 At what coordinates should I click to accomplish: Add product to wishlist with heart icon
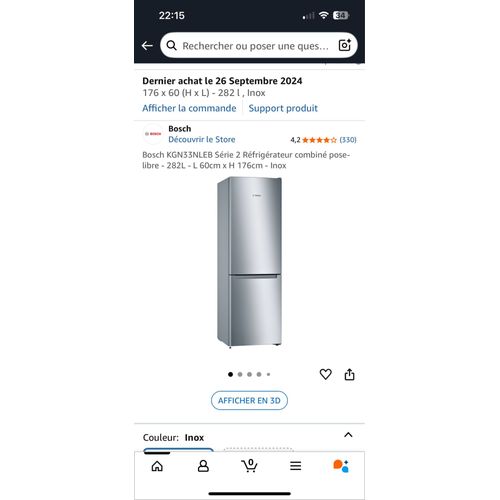pos(325,374)
